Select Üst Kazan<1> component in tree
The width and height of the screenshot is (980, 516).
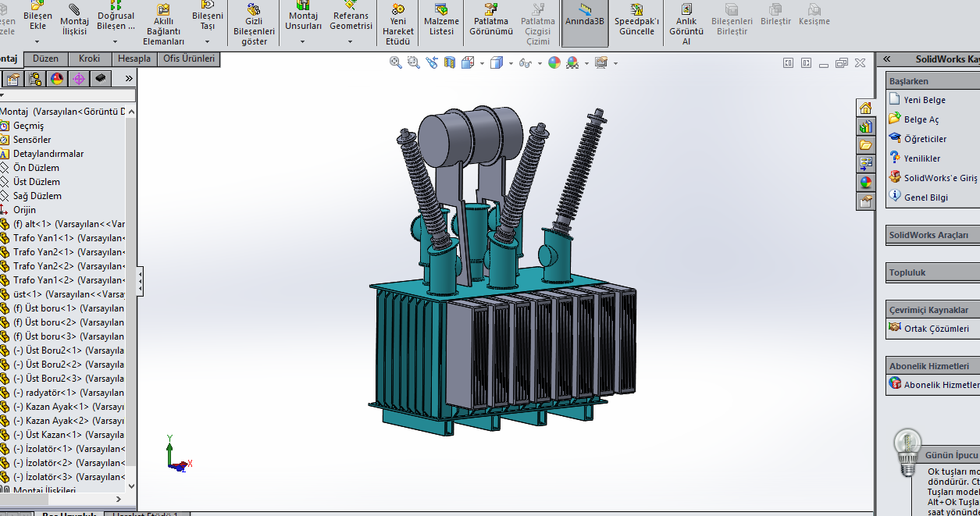69,435
